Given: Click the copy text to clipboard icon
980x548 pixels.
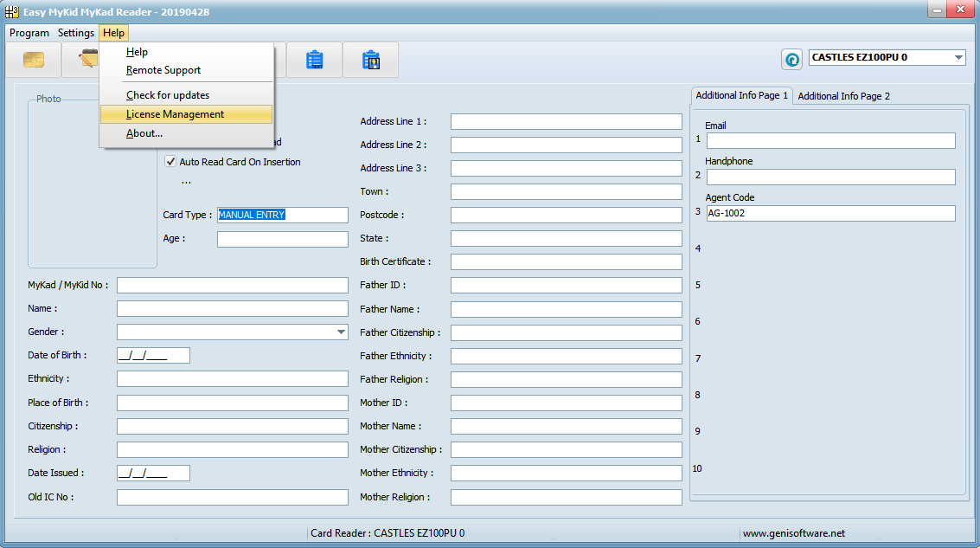Looking at the screenshot, I should coord(315,60).
